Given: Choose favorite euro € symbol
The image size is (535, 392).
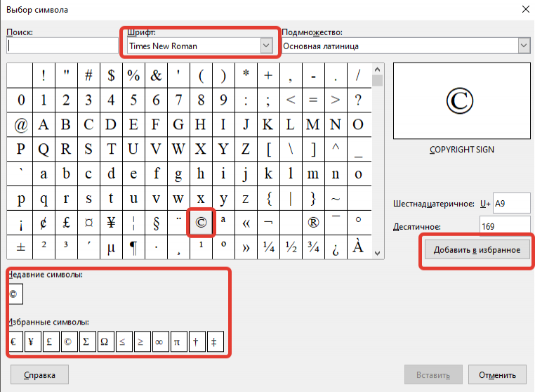Looking at the screenshot, I should [x=15, y=341].
